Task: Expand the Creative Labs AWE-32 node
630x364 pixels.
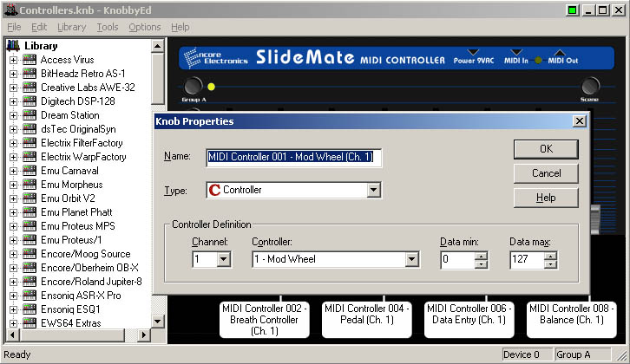Action: tap(13, 88)
